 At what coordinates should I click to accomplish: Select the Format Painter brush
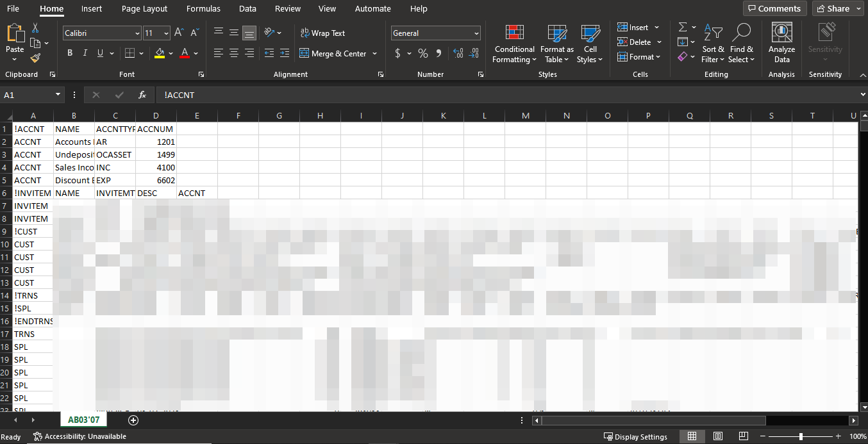tap(35, 58)
